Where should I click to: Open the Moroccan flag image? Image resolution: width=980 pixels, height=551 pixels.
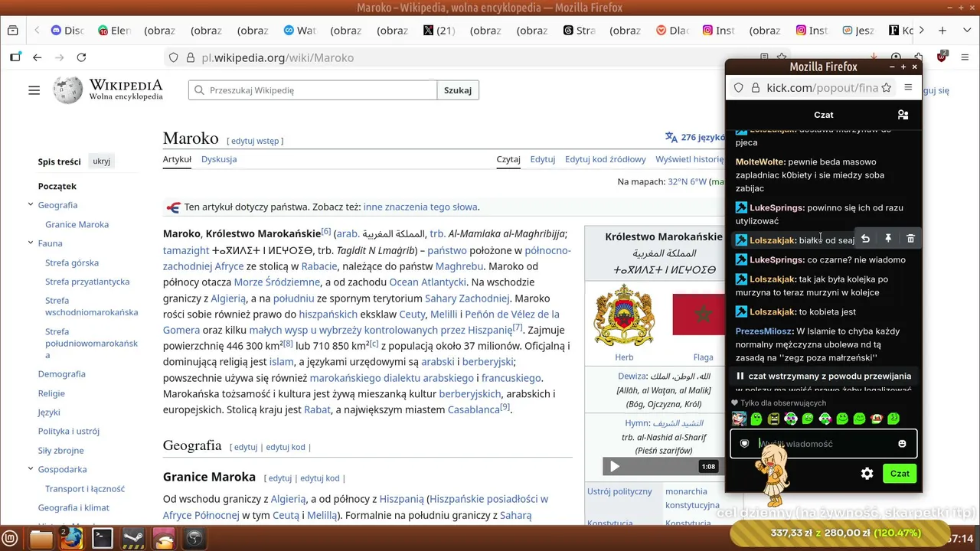click(697, 314)
